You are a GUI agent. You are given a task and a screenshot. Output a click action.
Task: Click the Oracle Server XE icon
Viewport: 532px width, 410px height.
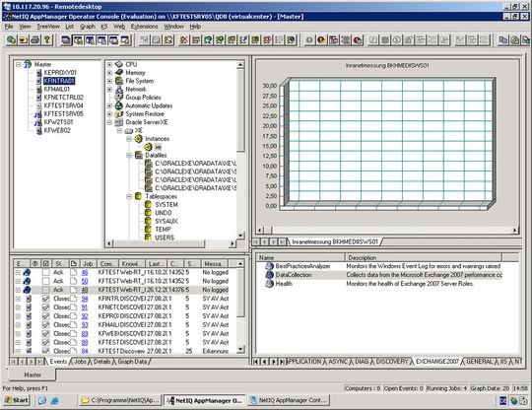point(119,122)
